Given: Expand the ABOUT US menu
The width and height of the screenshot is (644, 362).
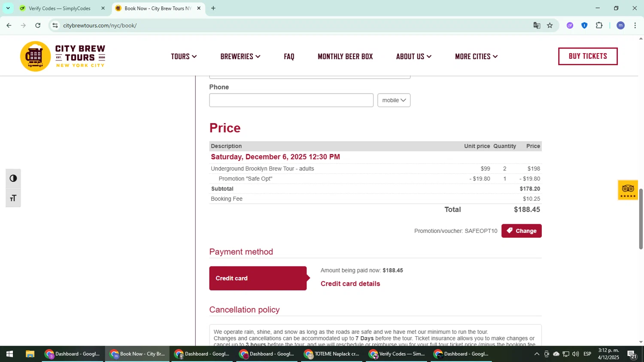Looking at the screenshot, I should (414, 57).
